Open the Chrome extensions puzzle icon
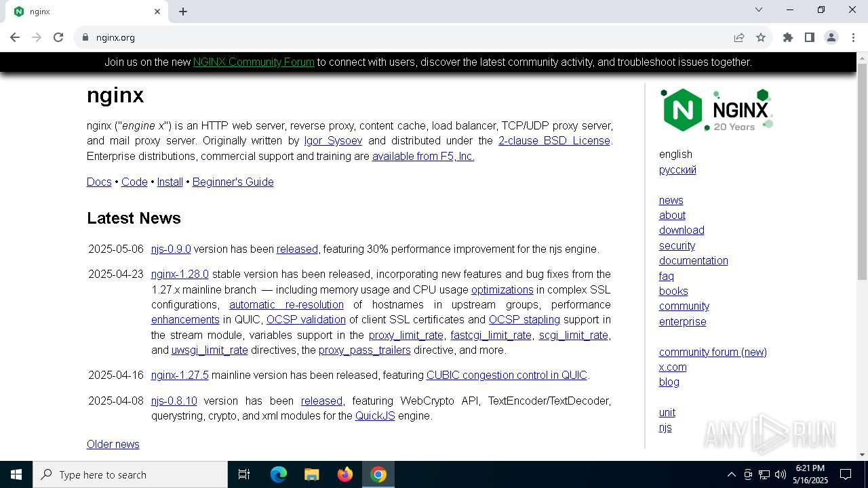This screenshot has width=868, height=488. (788, 37)
